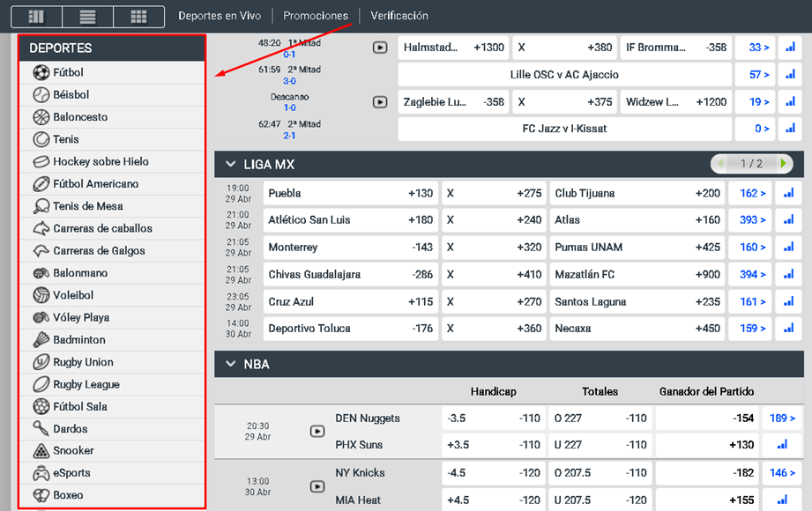This screenshot has width=812, height=511.
Task: Open 189 markets for Nuggets game
Action: 782,418
